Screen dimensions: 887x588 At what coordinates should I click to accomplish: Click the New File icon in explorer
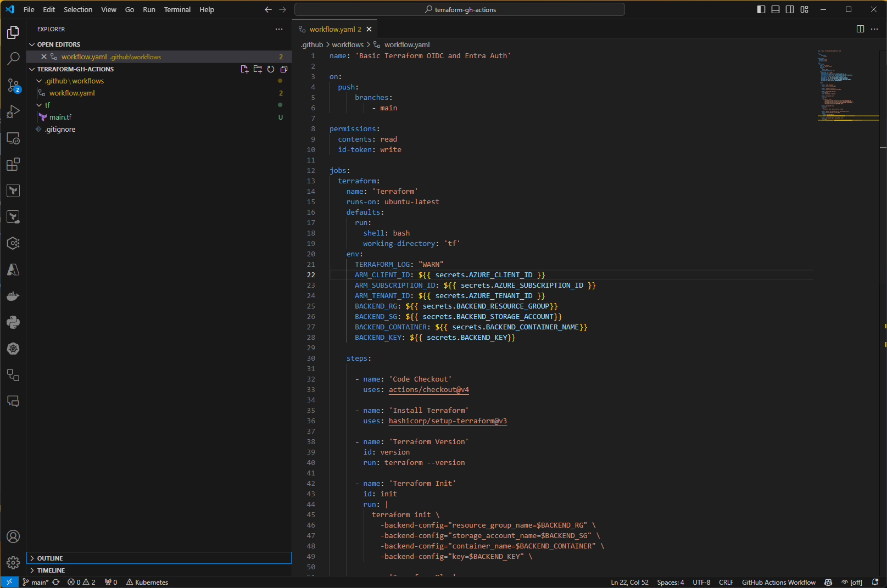(244, 69)
